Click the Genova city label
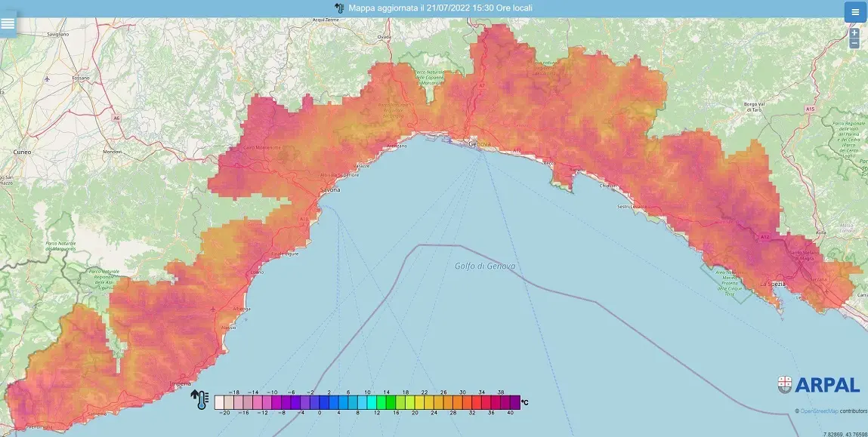Image resolution: width=868 pixels, height=437 pixels. coord(480,144)
